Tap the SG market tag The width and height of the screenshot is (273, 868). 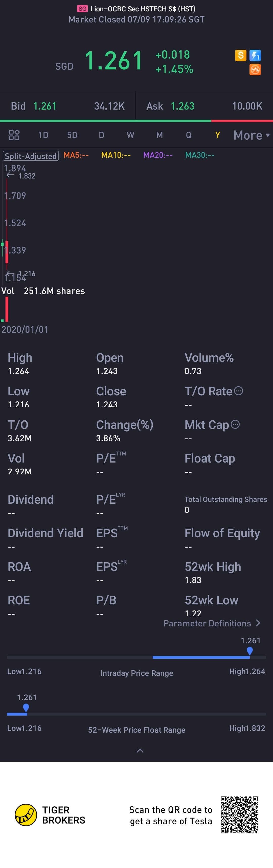[x=82, y=9]
